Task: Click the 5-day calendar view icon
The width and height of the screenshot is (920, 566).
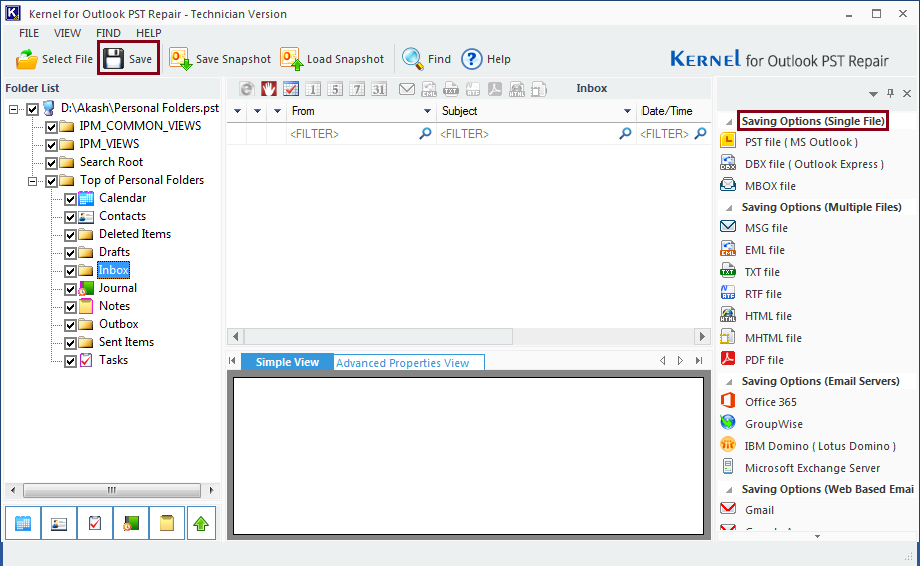Action: pyautogui.click(x=335, y=89)
